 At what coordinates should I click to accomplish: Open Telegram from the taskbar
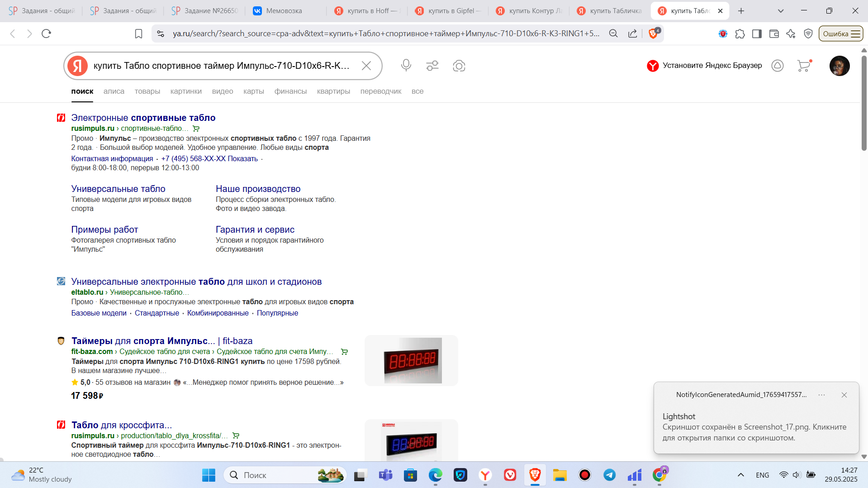tap(609, 475)
